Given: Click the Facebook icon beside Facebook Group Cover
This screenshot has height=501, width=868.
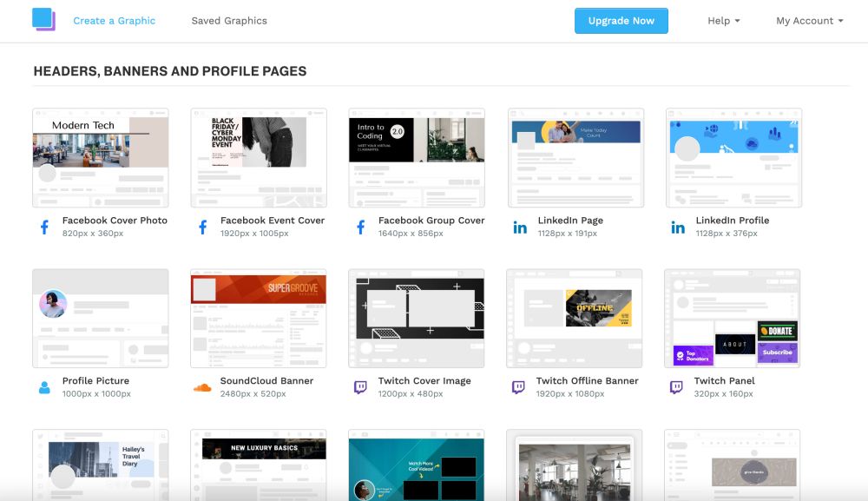Looking at the screenshot, I should [x=359, y=227].
